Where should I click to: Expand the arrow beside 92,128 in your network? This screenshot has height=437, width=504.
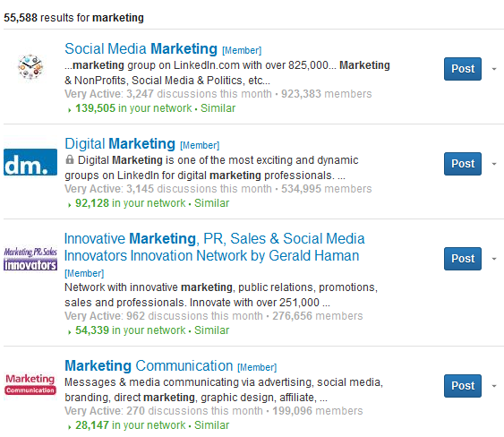pos(70,205)
